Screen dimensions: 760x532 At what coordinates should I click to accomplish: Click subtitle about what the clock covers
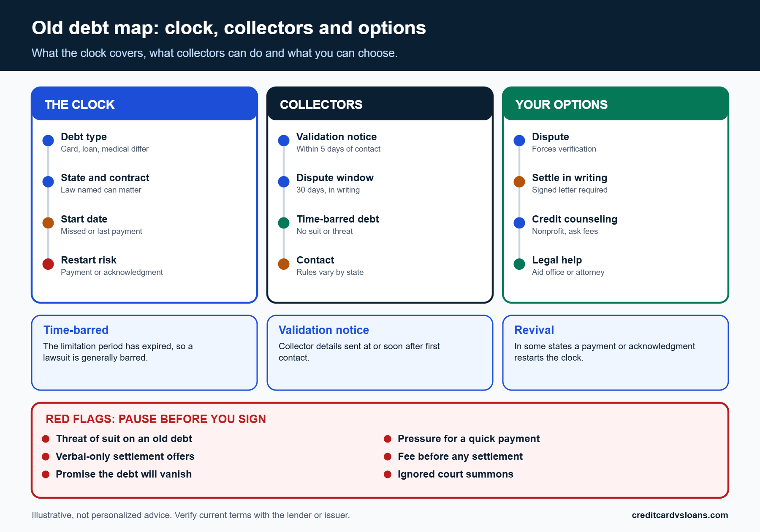pyautogui.click(x=214, y=53)
